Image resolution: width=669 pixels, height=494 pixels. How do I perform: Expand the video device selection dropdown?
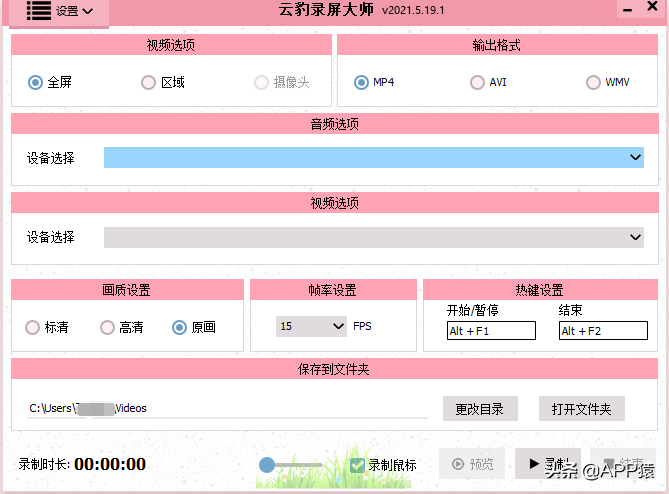pos(636,237)
